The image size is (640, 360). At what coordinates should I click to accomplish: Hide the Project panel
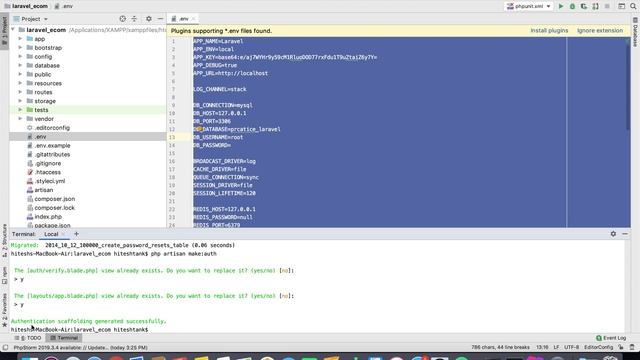coord(160,19)
